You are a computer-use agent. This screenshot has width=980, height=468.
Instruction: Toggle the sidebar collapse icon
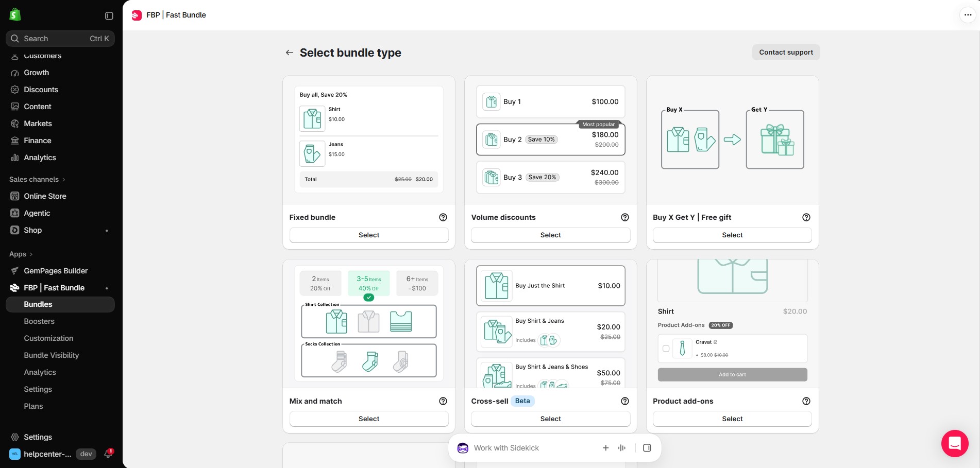[x=109, y=16]
